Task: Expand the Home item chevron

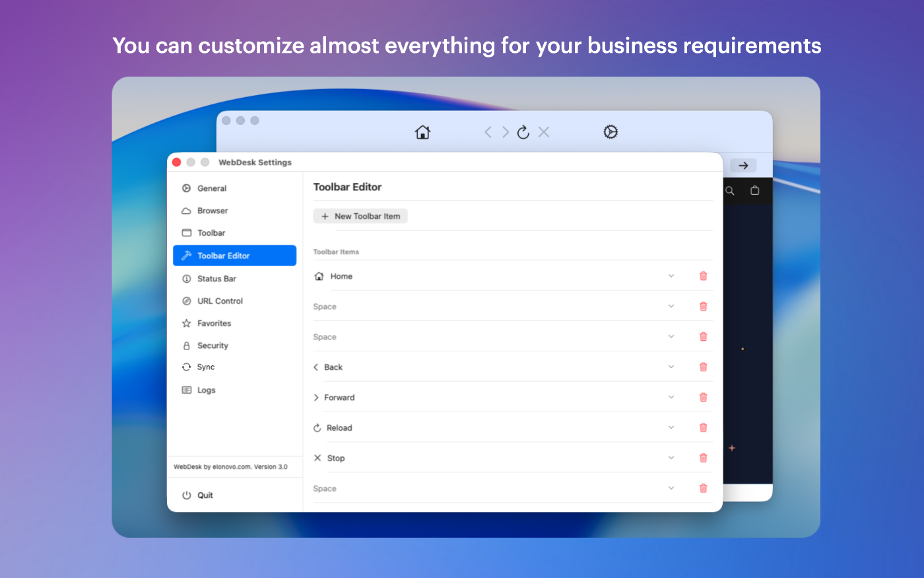Action: 671,276
